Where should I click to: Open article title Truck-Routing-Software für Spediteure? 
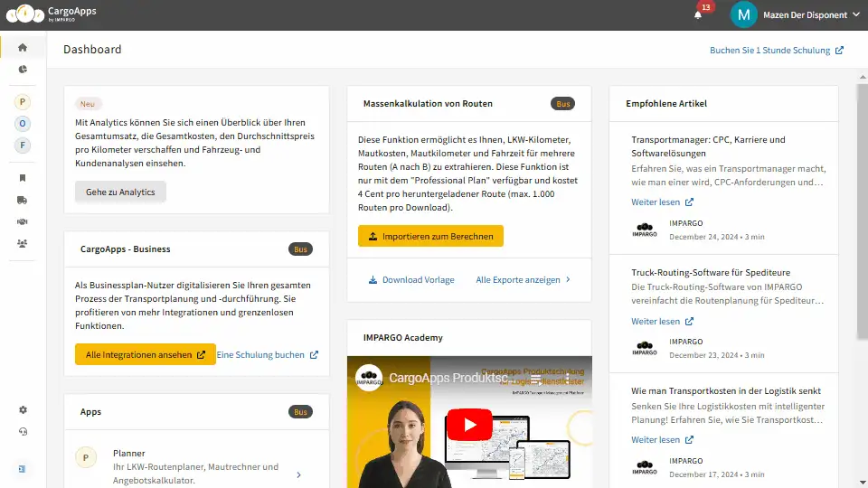[x=711, y=272]
